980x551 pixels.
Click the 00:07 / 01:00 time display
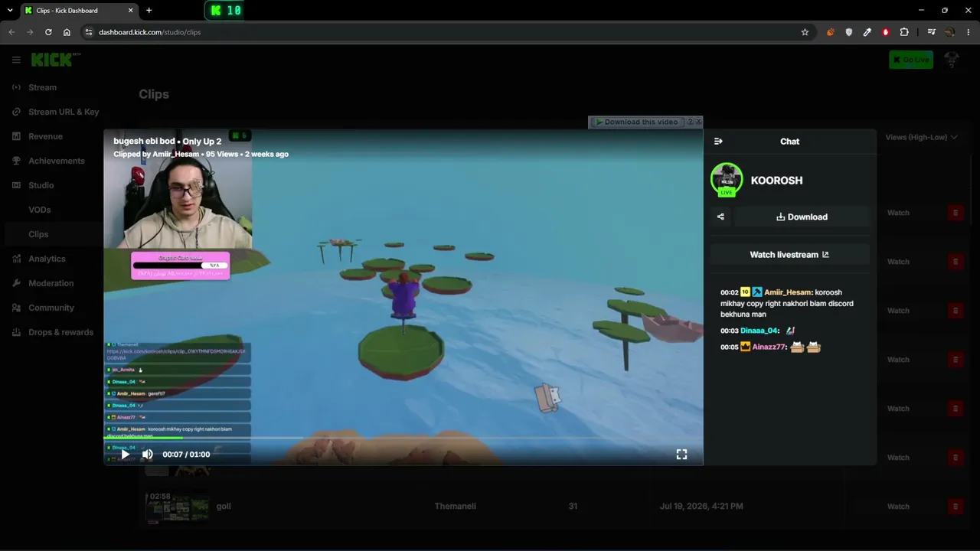click(x=186, y=455)
